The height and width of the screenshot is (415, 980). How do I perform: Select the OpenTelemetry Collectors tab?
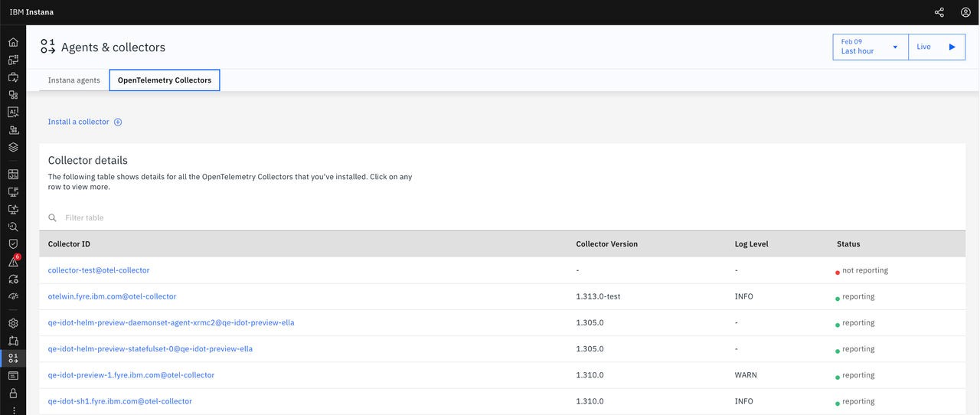pos(165,80)
